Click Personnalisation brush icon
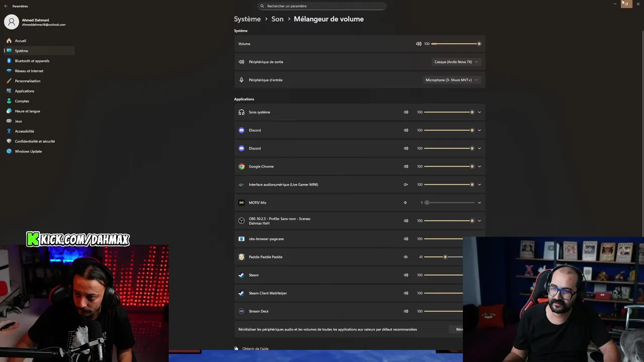 click(x=9, y=81)
